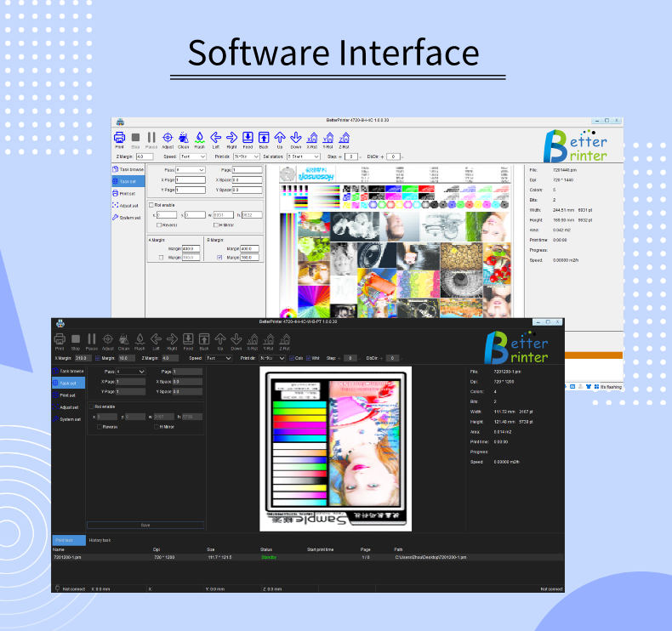Click the Right arrow icon in the dark window
The image size is (672, 631).
pos(172,339)
